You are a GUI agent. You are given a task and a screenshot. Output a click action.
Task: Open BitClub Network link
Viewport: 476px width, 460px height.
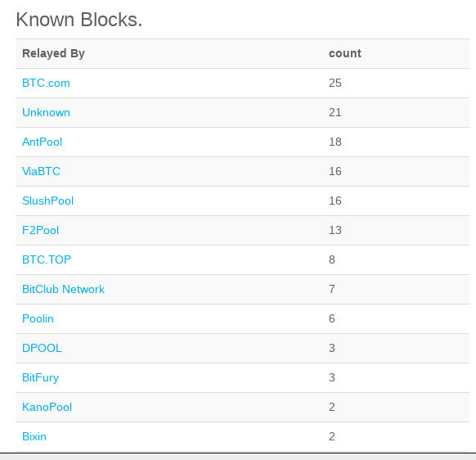click(63, 289)
